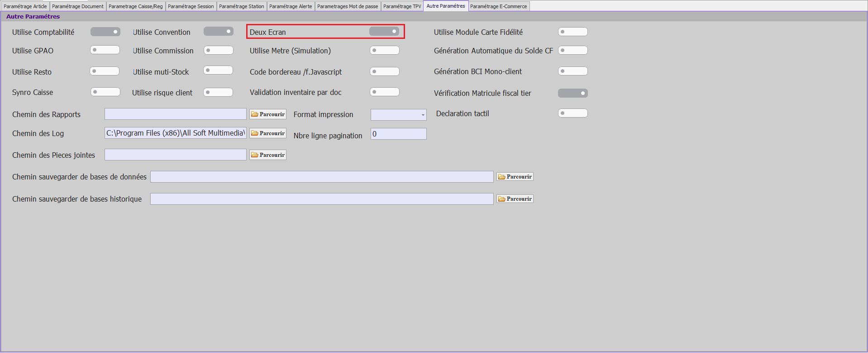Turn on Code bordereau /f.Javascript switch
This screenshot has height=353, width=868.
(x=385, y=71)
